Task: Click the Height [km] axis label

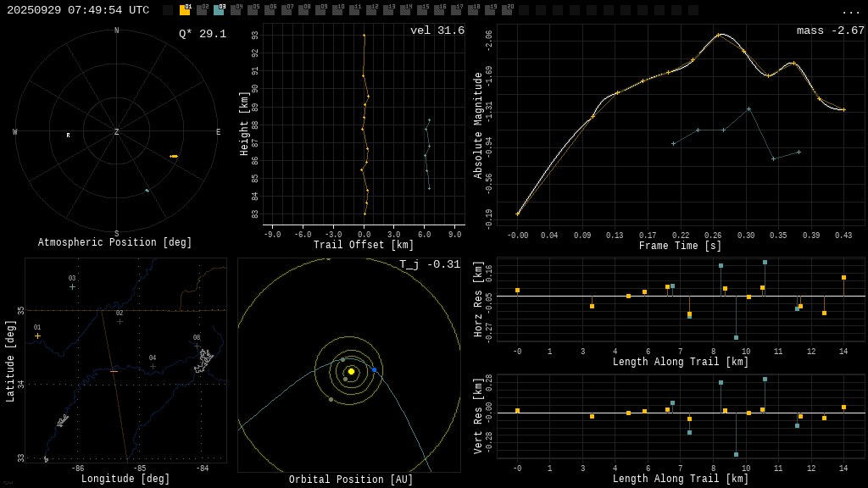Action: coord(244,124)
